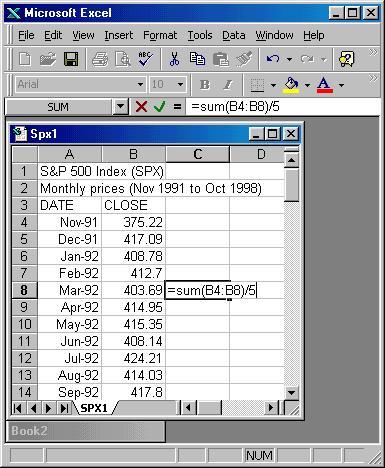Open a file with the Open folder icon
Screen dimensions: 385x468
pyautogui.click(x=48, y=59)
